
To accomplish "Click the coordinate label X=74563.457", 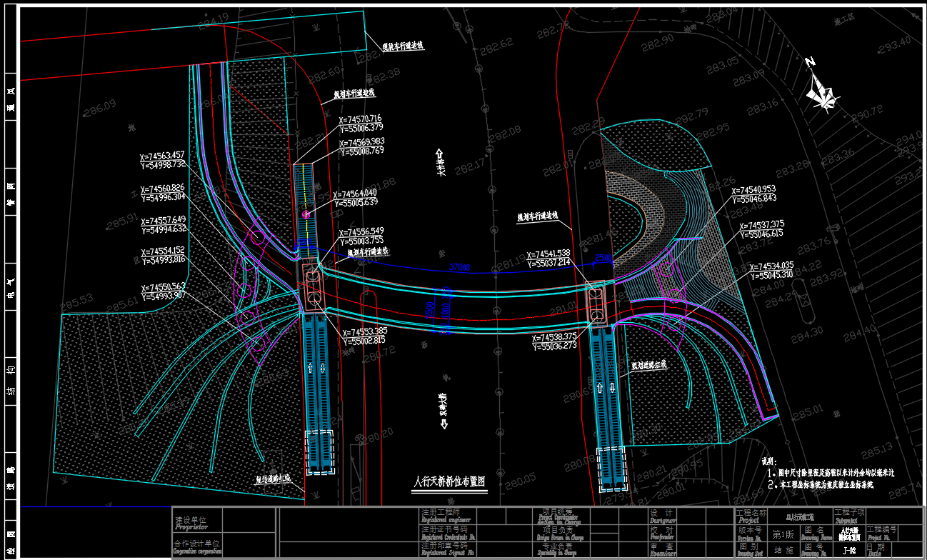I will click(x=162, y=155).
